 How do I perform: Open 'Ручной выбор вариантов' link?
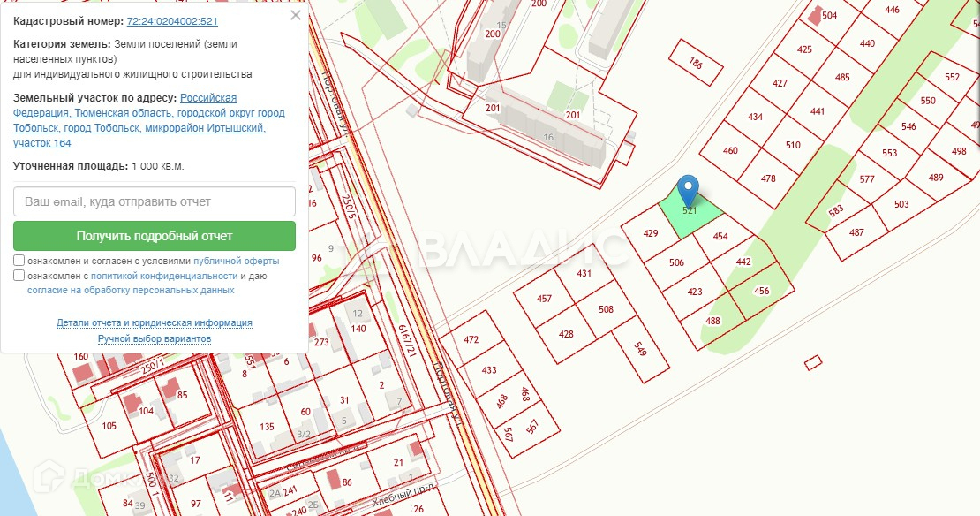click(x=155, y=338)
